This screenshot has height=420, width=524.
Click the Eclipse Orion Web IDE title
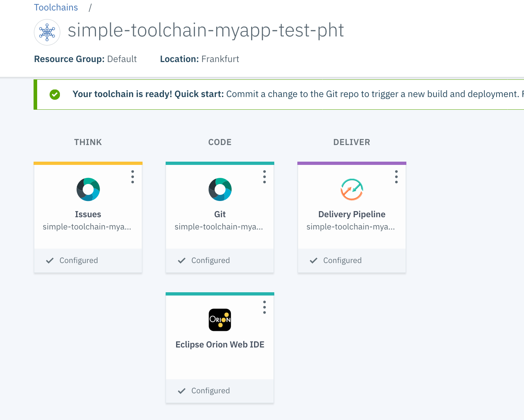coord(220,345)
